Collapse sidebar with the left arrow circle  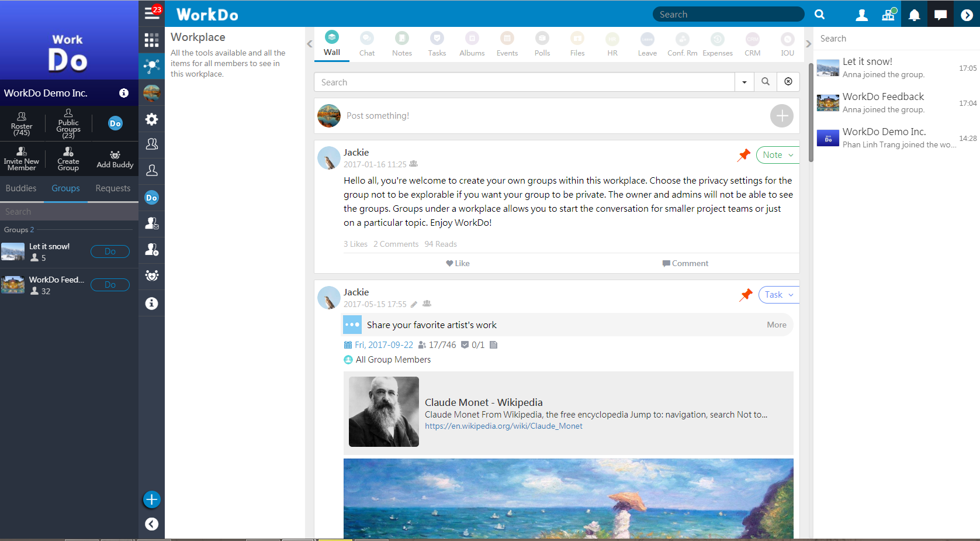tap(152, 524)
